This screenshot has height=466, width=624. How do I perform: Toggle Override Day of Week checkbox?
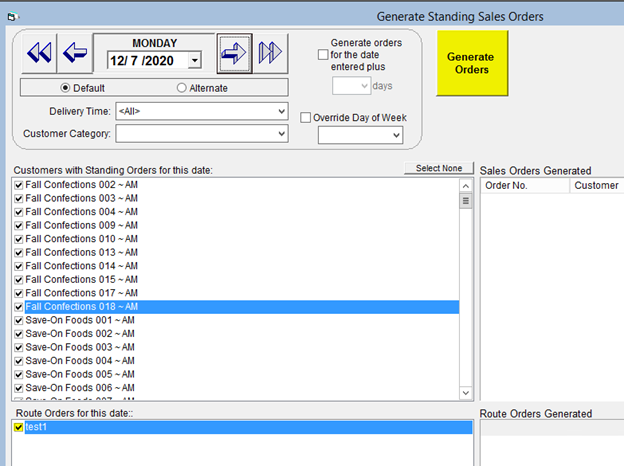(x=306, y=118)
